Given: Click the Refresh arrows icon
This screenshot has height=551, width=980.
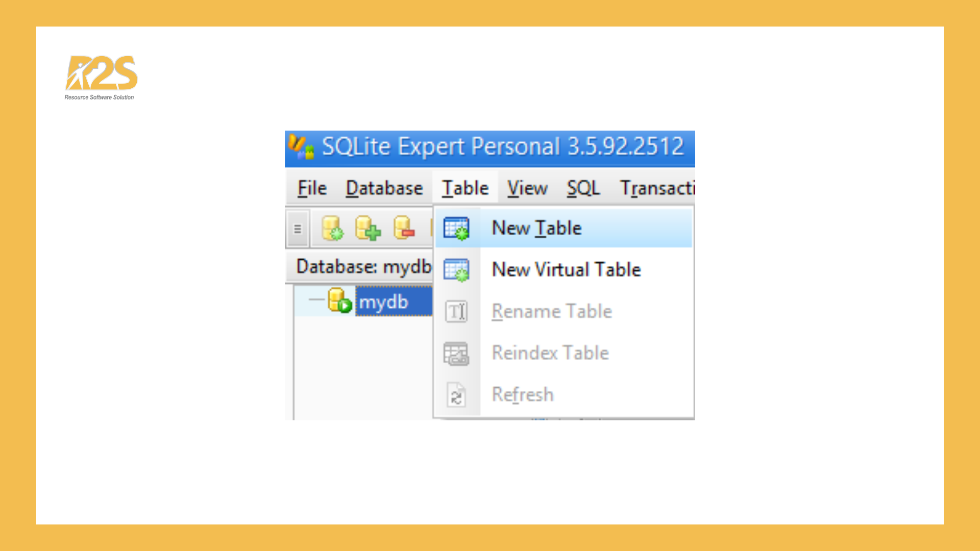Looking at the screenshot, I should pos(456,394).
